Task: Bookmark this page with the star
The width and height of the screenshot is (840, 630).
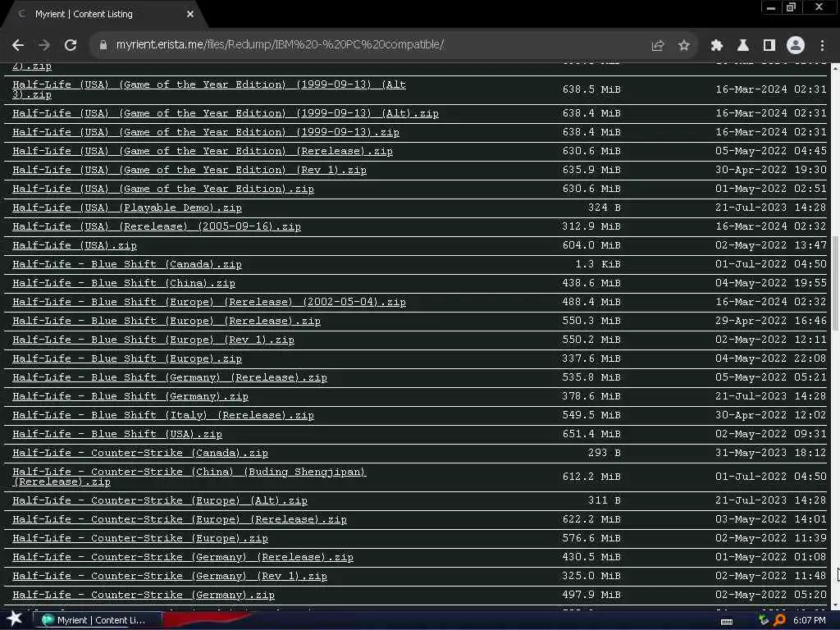Action: pyautogui.click(x=683, y=46)
